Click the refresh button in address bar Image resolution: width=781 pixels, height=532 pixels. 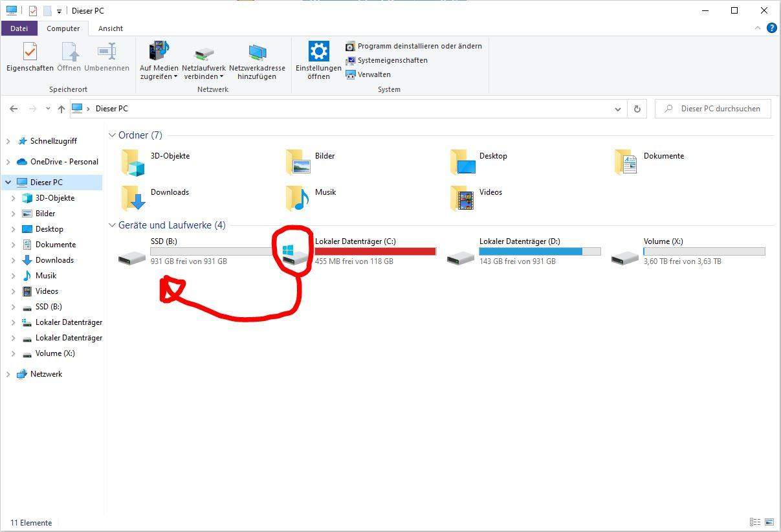click(x=637, y=109)
